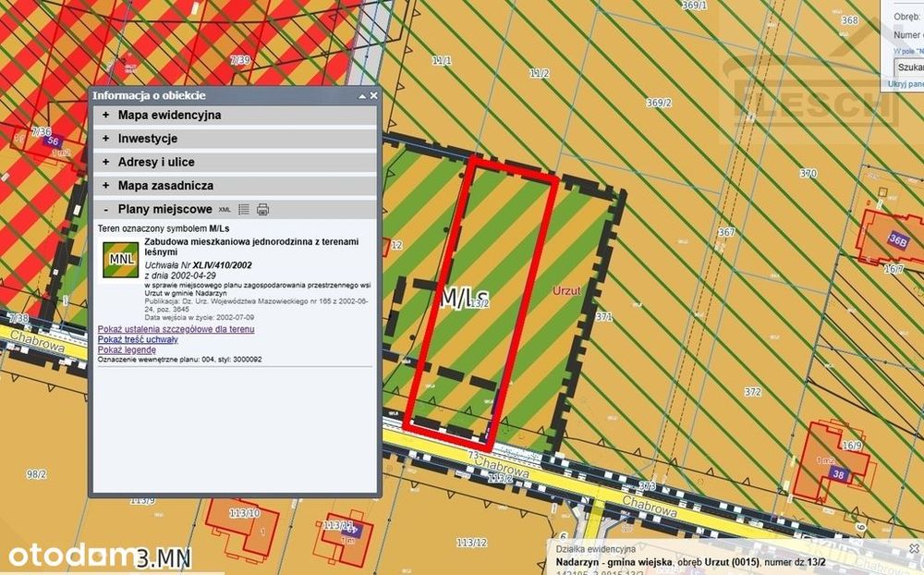The width and height of the screenshot is (924, 575).
Task: Close the Działka ewidencyjna info box
Action: pyautogui.click(x=914, y=548)
